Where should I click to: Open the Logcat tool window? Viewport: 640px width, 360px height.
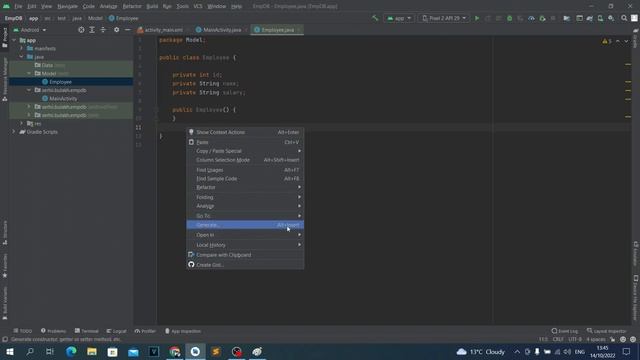[x=116, y=331]
